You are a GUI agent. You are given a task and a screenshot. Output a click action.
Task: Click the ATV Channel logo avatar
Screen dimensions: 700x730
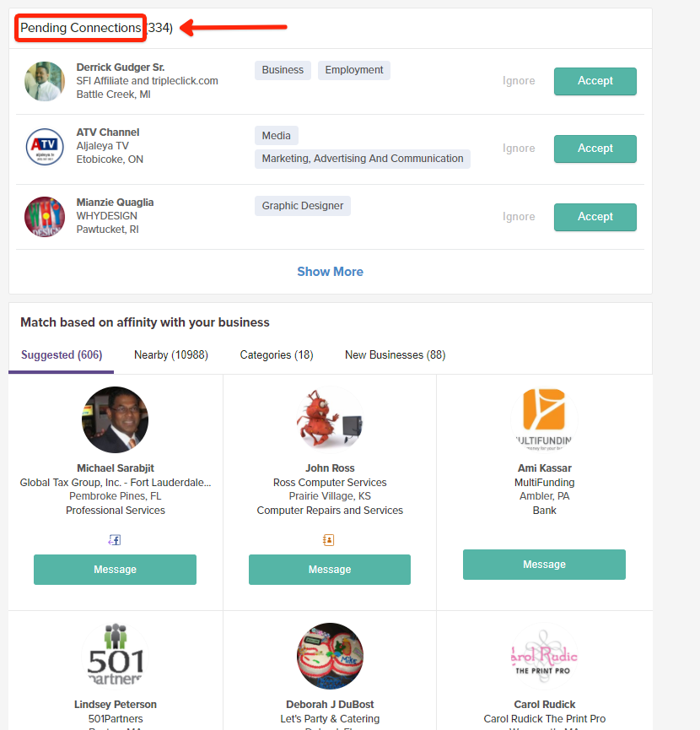coord(45,147)
